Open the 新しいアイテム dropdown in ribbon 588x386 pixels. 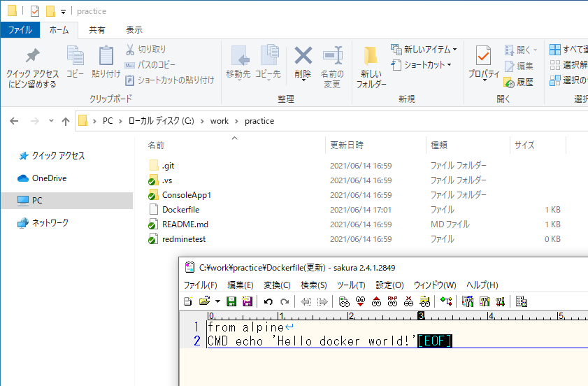[x=454, y=50]
